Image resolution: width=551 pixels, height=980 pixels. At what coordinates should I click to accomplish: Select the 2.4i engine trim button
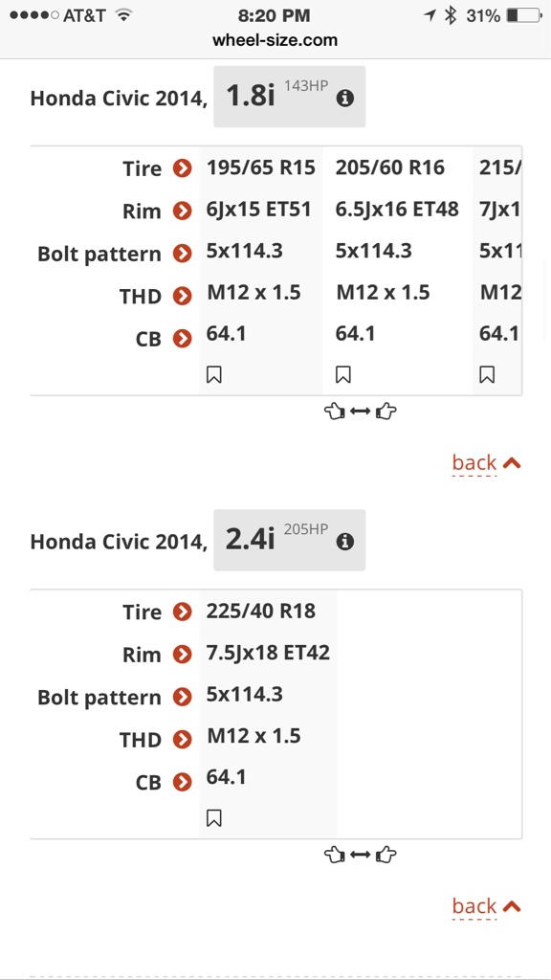click(x=289, y=540)
